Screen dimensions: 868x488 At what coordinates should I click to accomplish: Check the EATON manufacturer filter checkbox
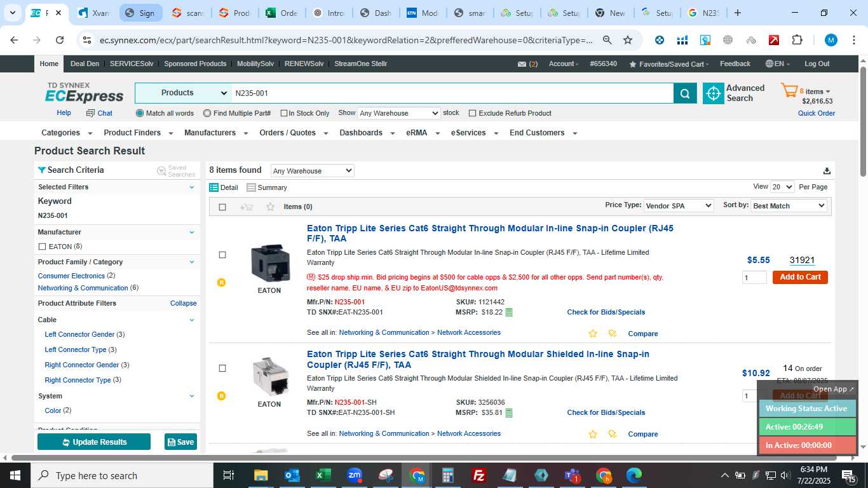tap(42, 247)
